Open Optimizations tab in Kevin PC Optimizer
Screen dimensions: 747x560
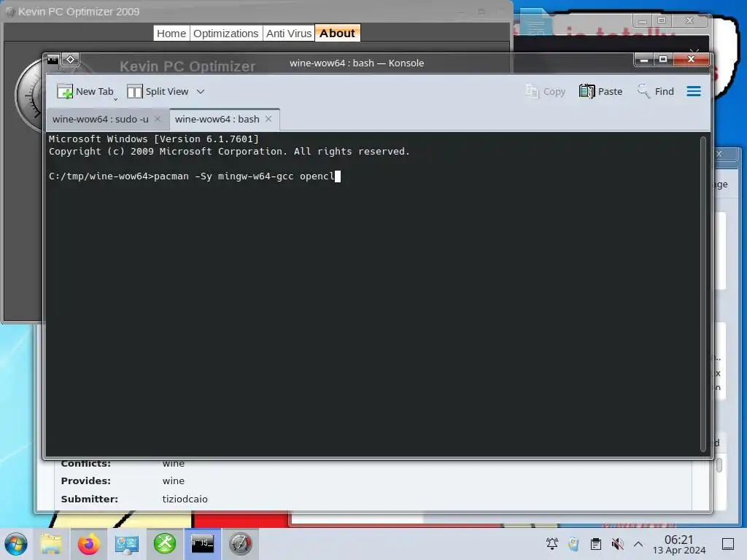[226, 34]
